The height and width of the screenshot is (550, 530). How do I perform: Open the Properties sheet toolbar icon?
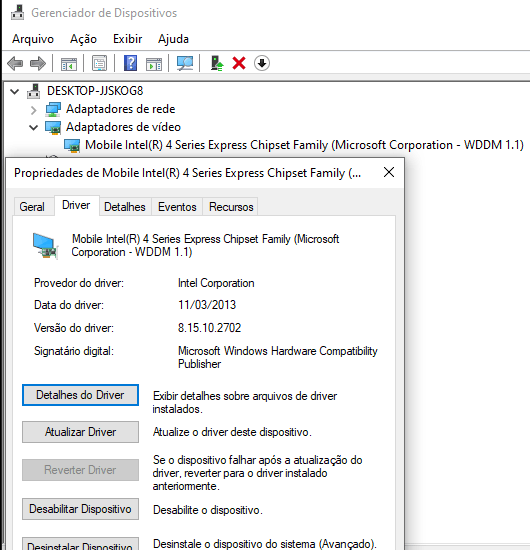click(x=100, y=63)
